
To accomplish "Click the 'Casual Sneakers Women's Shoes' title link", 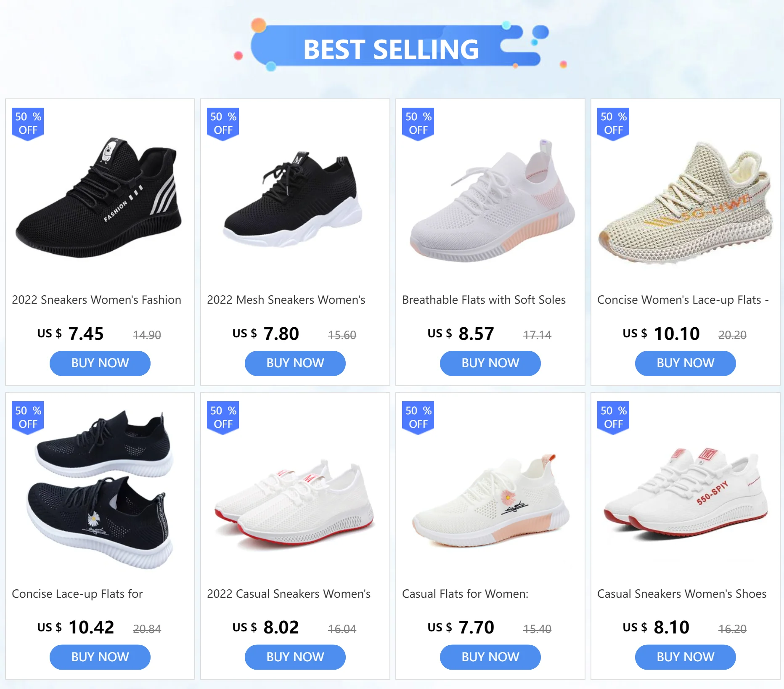I will [682, 594].
